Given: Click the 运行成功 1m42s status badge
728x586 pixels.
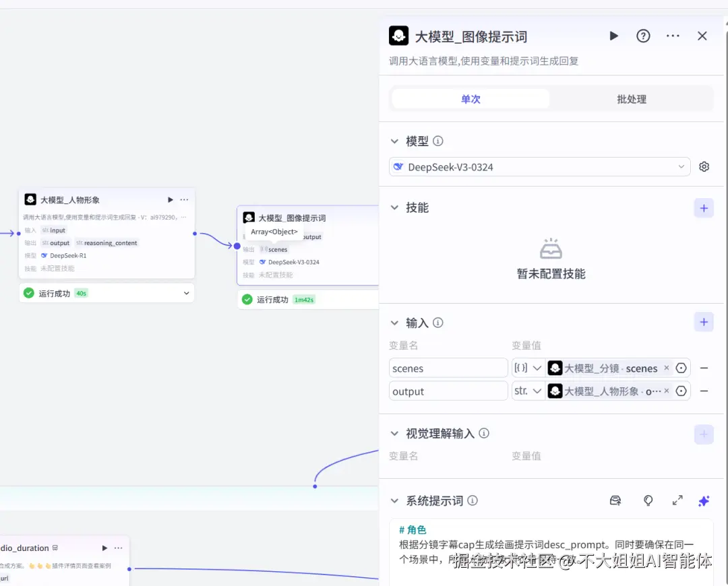Looking at the screenshot, I should (x=283, y=299).
